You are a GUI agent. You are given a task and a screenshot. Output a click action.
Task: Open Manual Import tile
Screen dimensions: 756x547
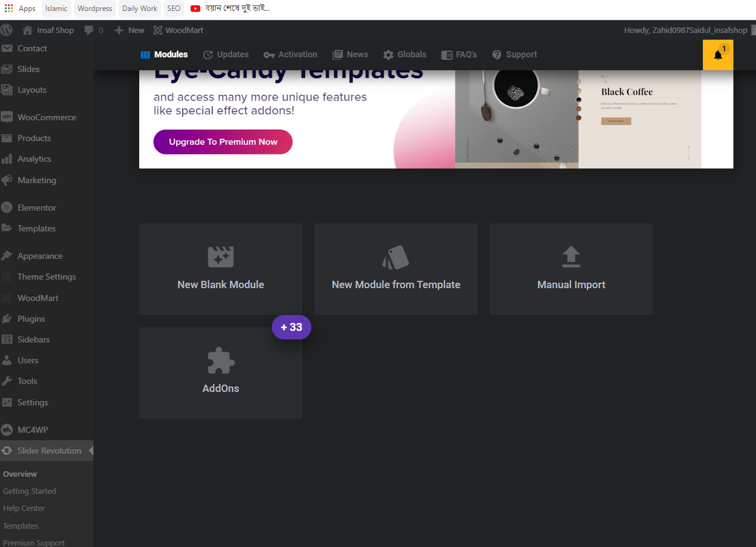[x=571, y=269]
